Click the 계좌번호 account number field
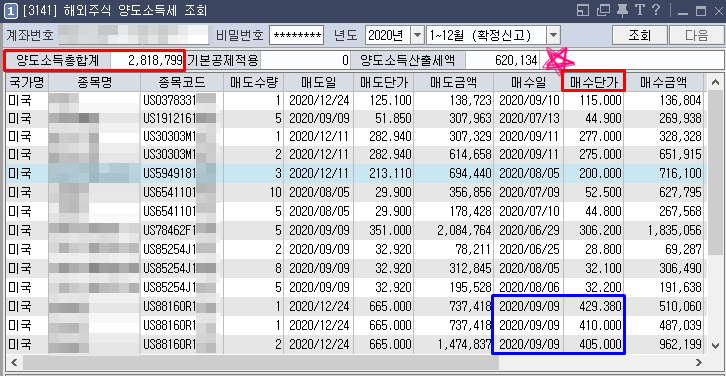Viewport: 726px width, 376px height. click(x=133, y=35)
